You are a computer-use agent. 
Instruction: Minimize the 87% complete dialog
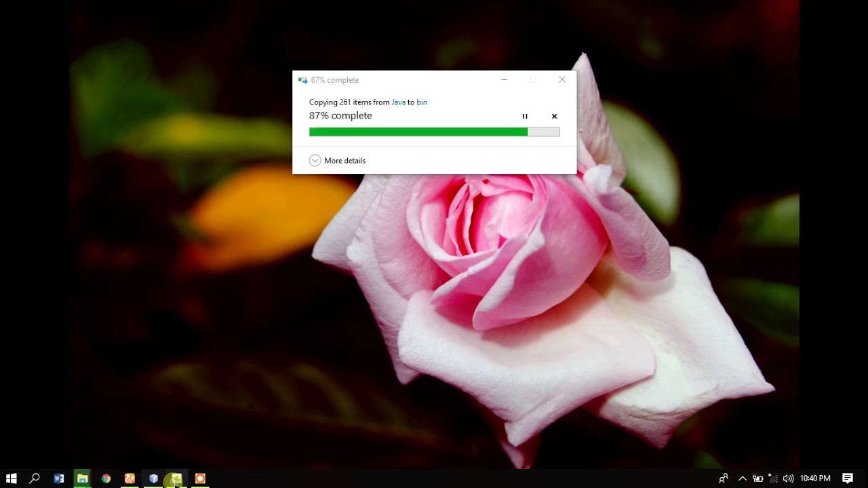[504, 80]
